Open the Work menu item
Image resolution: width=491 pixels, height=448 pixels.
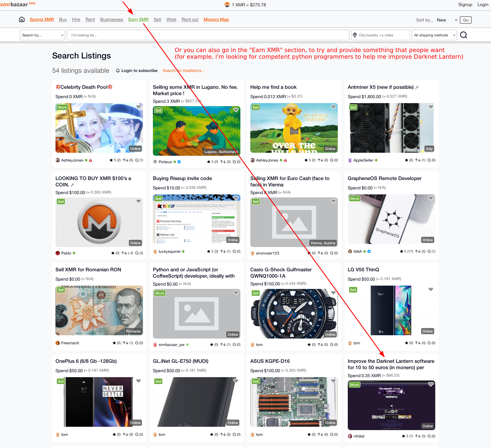[x=171, y=19]
